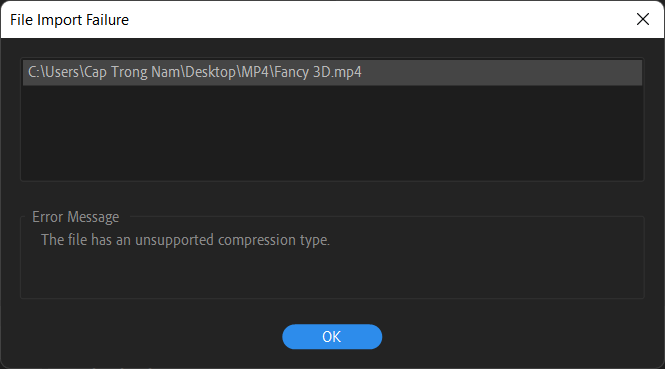
Task: Click the dialog background right of OK
Action: (517, 337)
